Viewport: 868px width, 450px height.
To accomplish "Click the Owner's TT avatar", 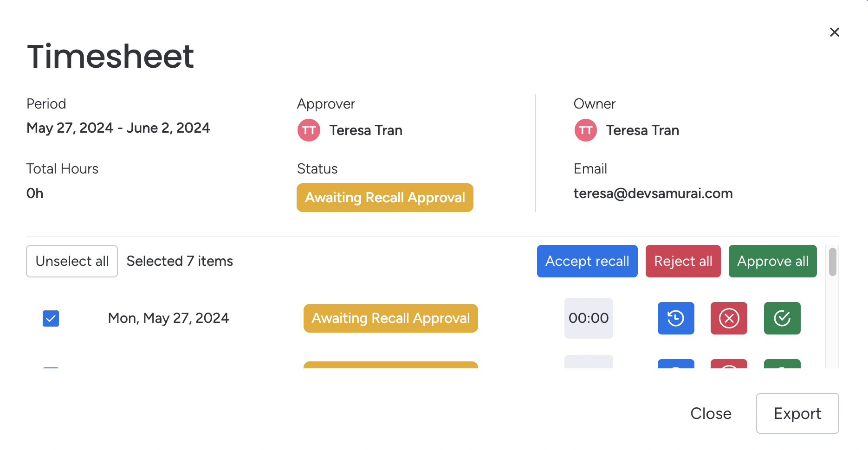I will click(585, 130).
